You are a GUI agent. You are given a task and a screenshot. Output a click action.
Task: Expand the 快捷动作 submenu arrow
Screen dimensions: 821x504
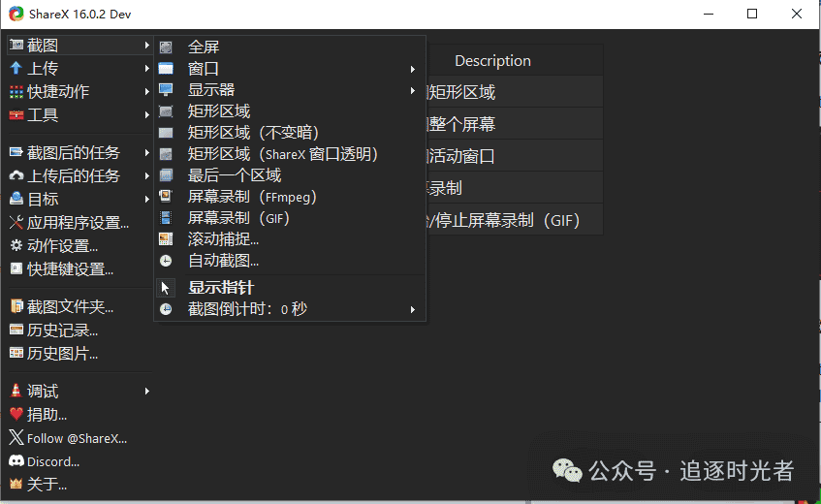147,91
